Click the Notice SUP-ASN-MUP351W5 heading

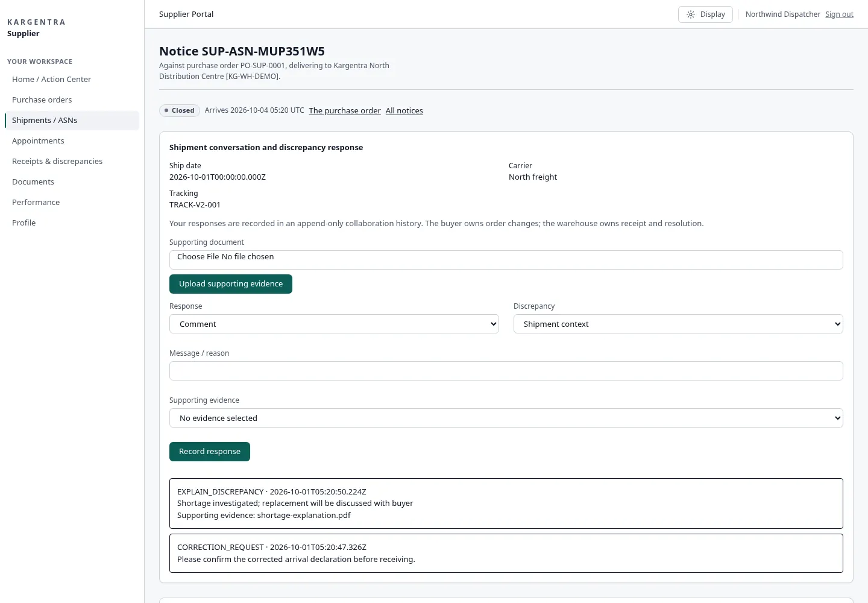[242, 51]
